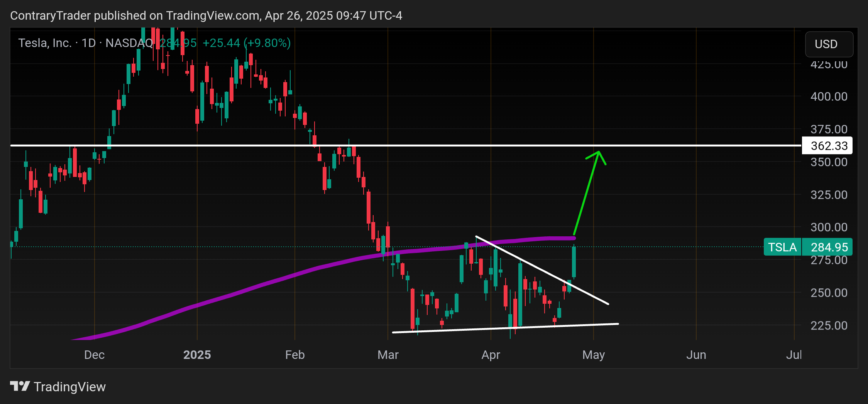The height and width of the screenshot is (404, 868).
Task: Click the USD currency button
Action: 829,44
